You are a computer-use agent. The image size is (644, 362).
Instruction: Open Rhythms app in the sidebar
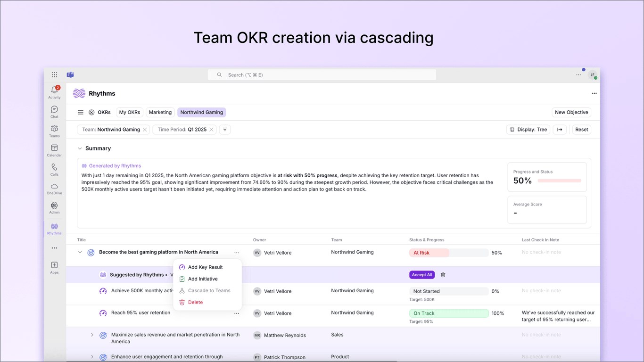[54, 229]
